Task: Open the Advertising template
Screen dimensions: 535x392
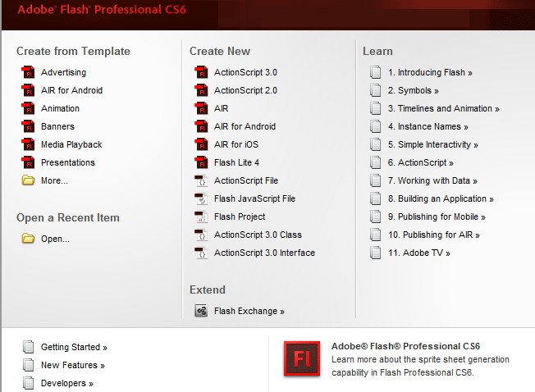Action: pyautogui.click(x=63, y=72)
